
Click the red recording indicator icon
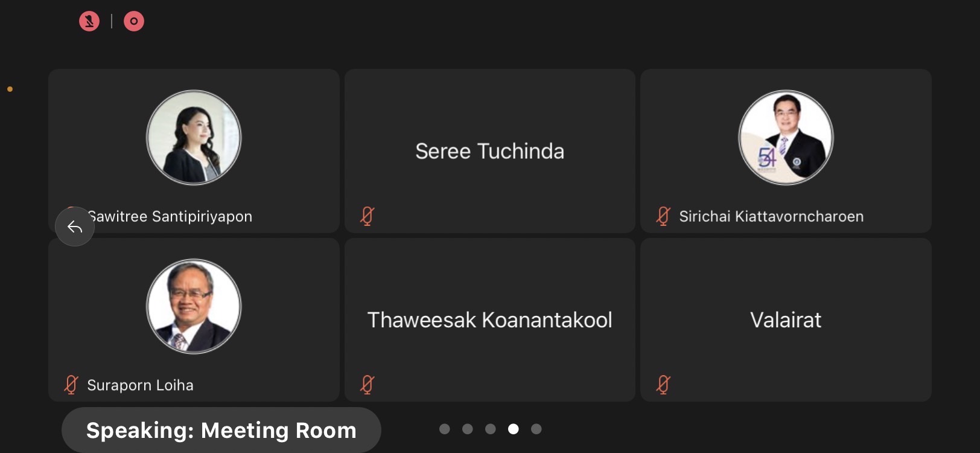click(134, 21)
